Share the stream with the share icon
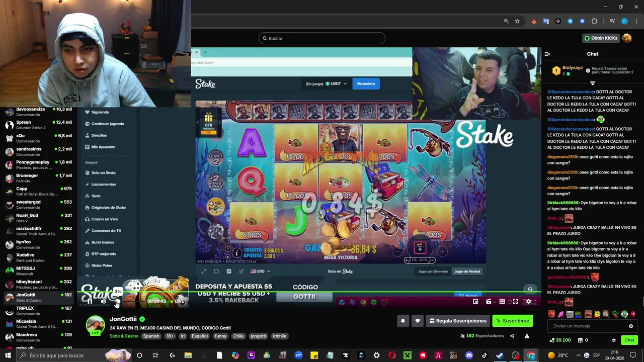The image size is (644, 362). tap(512, 336)
